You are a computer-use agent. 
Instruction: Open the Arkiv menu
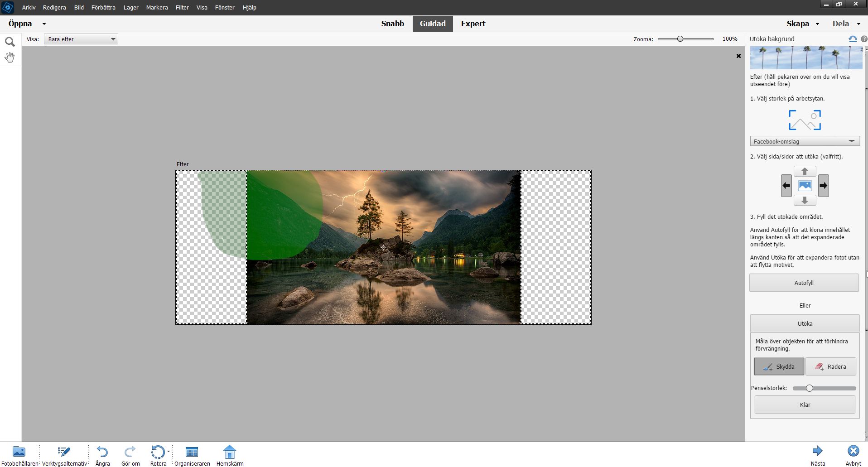pos(29,8)
